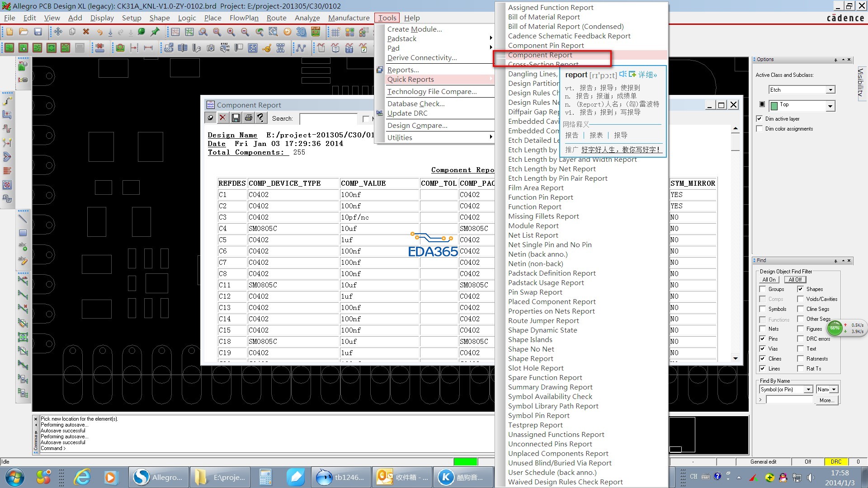Click the Save file toolbar icon
The image size is (868, 488).
[38, 32]
